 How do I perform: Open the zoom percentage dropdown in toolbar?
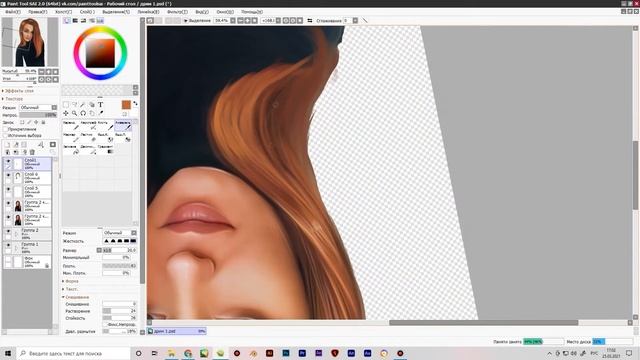coord(233,20)
